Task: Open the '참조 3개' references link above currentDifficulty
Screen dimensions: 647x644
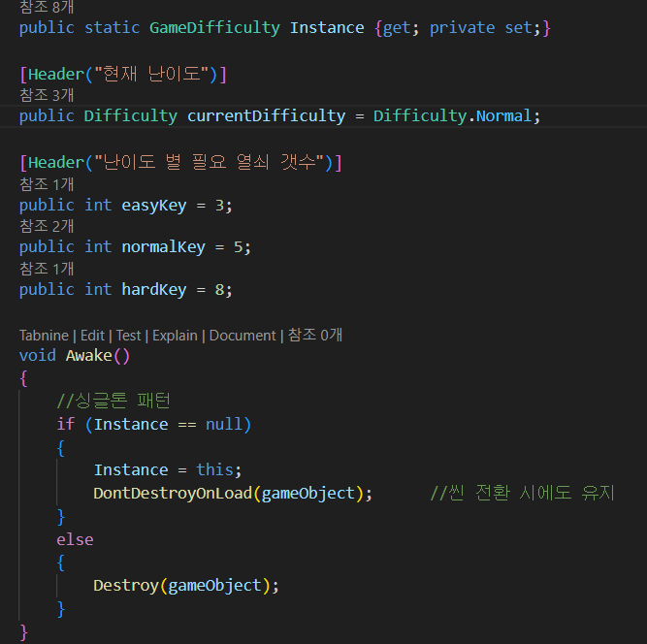Action: pos(47,95)
